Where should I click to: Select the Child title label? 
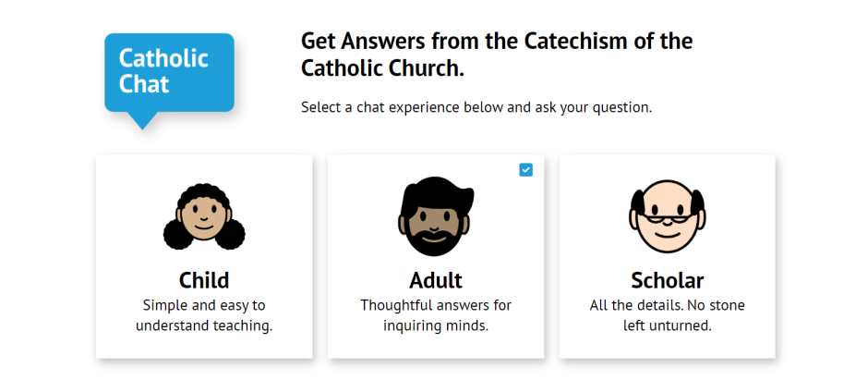pyautogui.click(x=204, y=280)
